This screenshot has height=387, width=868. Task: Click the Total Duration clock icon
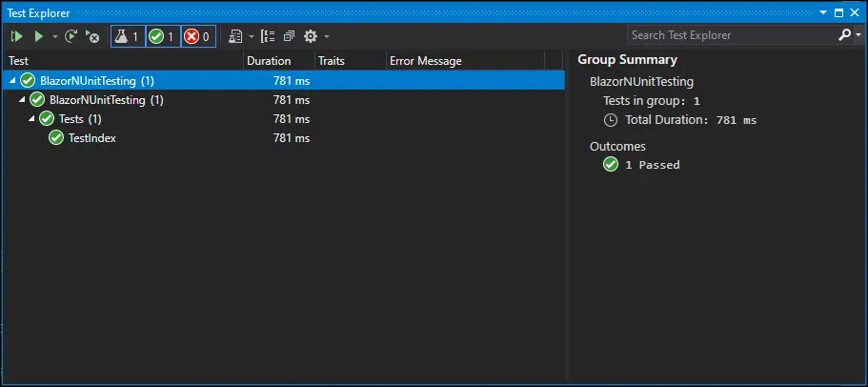click(x=611, y=119)
